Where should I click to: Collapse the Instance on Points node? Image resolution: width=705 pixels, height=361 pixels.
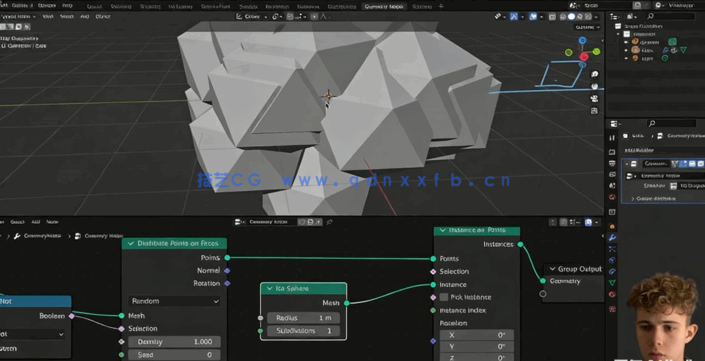pos(442,230)
